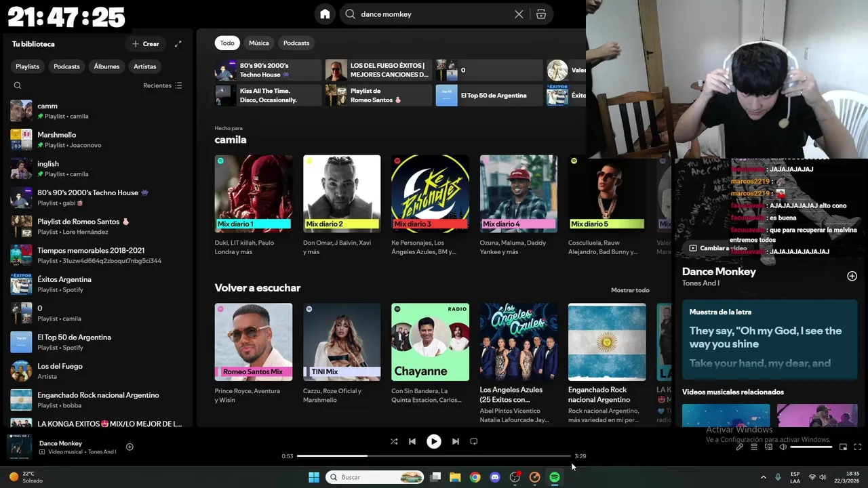
Task: Open Mix diario 3 Ke Personajes cover
Action: point(430,194)
